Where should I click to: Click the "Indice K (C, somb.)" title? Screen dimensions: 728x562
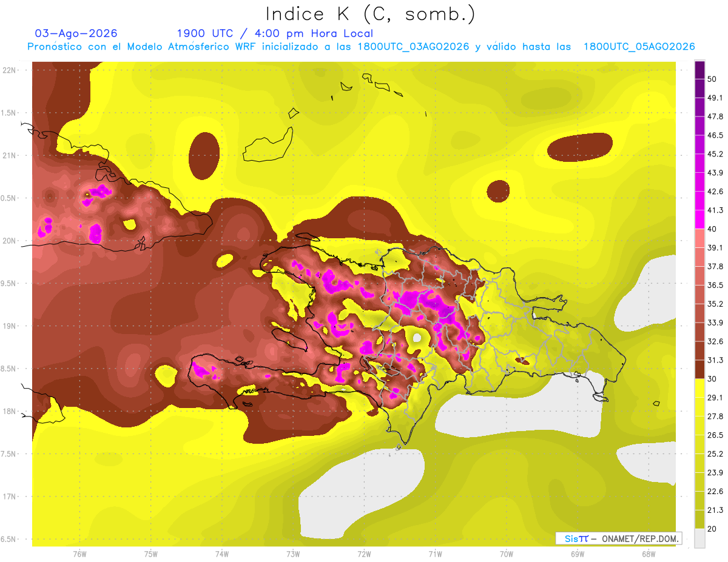[x=370, y=14]
